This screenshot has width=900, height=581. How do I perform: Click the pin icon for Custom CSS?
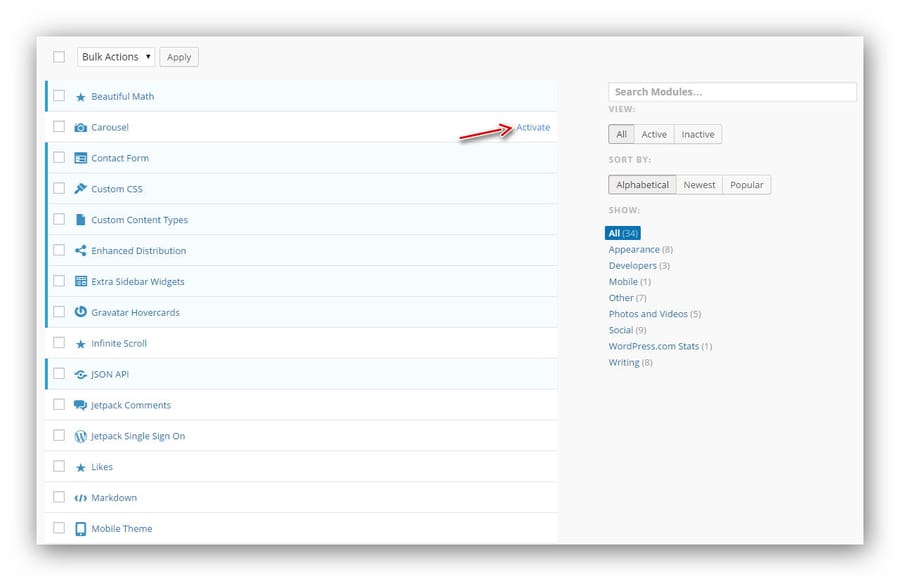point(80,188)
